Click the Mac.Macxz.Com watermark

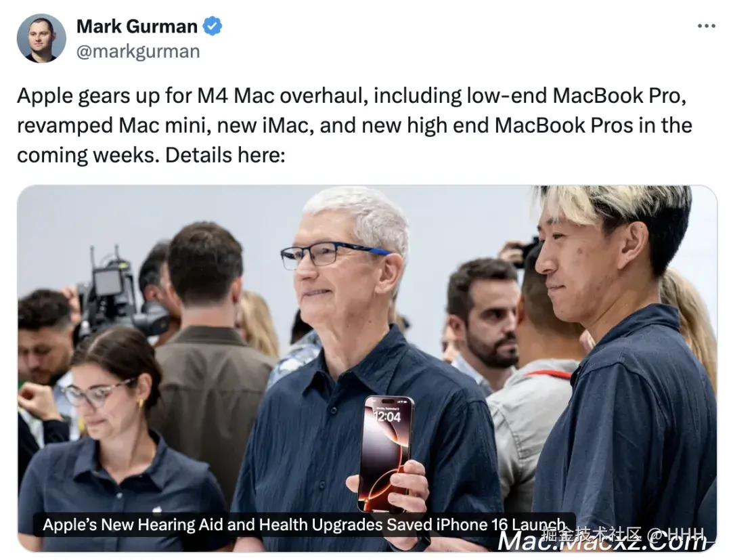(x=603, y=542)
